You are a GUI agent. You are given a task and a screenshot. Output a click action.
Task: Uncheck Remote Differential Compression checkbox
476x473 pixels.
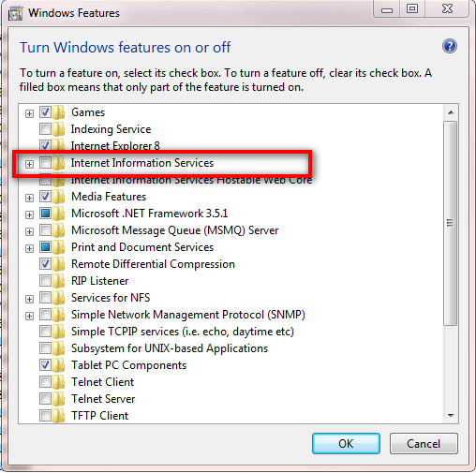45,264
